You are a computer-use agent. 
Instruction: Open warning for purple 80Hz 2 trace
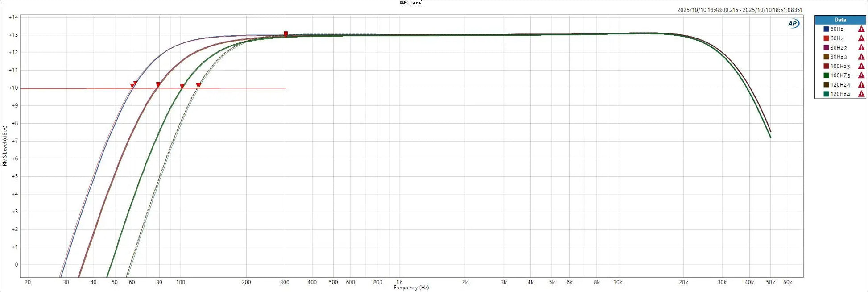[x=861, y=48]
